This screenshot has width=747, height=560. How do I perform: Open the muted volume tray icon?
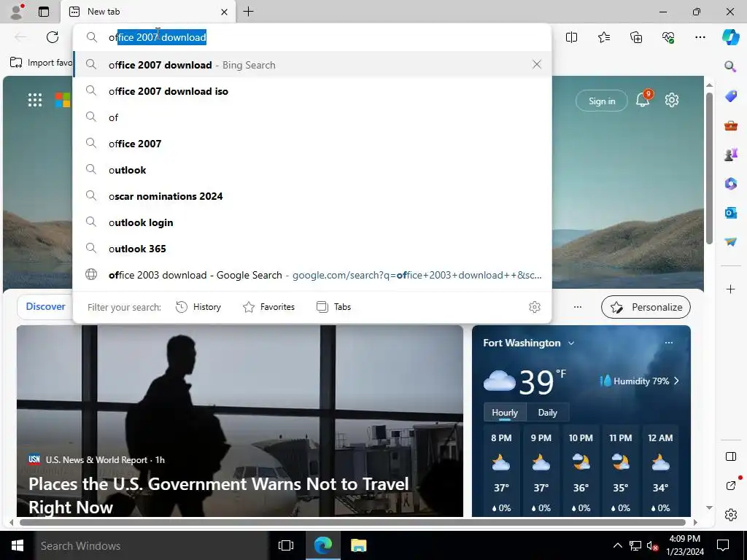[x=651, y=545]
